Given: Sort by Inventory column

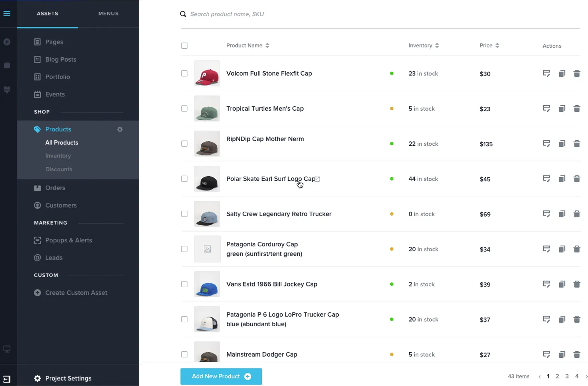Looking at the screenshot, I should point(424,45).
